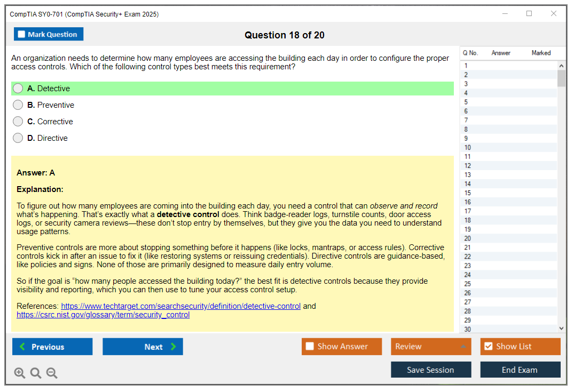Go to the Previous question
Screen dimensions: 574x392
52,346
